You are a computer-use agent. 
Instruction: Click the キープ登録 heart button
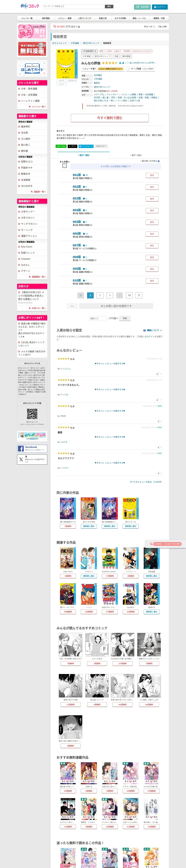(x=140, y=69)
